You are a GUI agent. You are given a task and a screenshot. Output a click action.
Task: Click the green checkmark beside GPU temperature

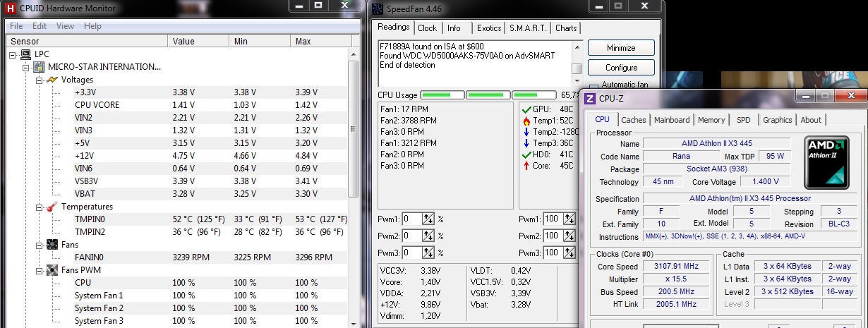pyautogui.click(x=526, y=109)
